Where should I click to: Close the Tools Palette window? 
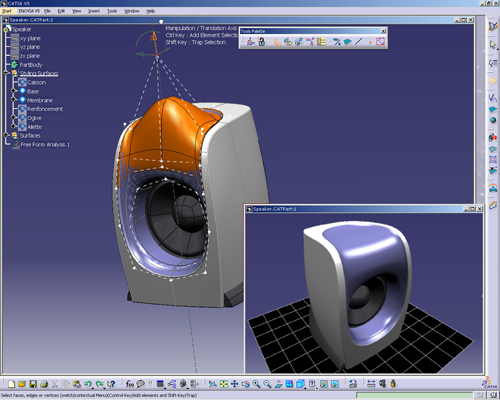pyautogui.click(x=383, y=31)
